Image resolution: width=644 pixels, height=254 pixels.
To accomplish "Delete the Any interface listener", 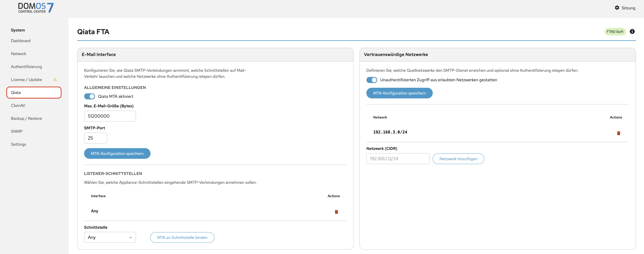I will coord(336,212).
